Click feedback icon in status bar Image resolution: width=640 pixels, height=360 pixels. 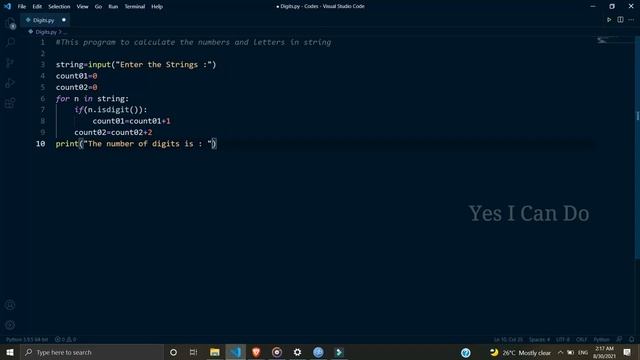coord(619,340)
